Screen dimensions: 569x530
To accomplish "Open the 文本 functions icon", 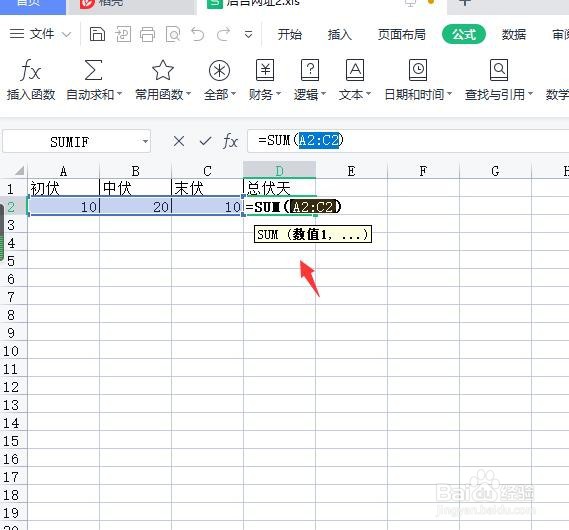I will click(355, 70).
